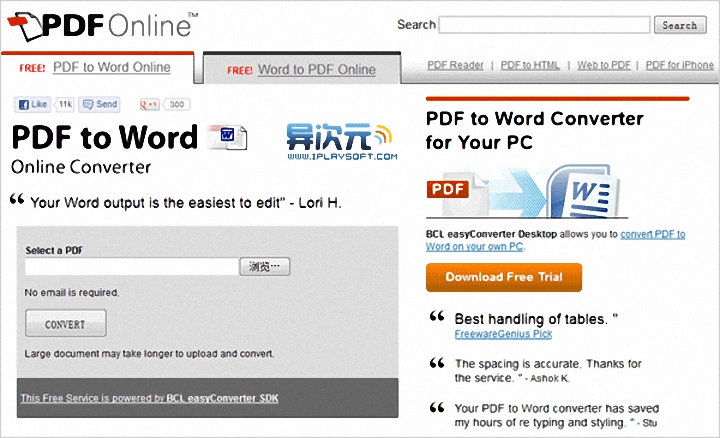Click the 'No email is required.' text
Screen dimensions: 720x438
pos(72,292)
